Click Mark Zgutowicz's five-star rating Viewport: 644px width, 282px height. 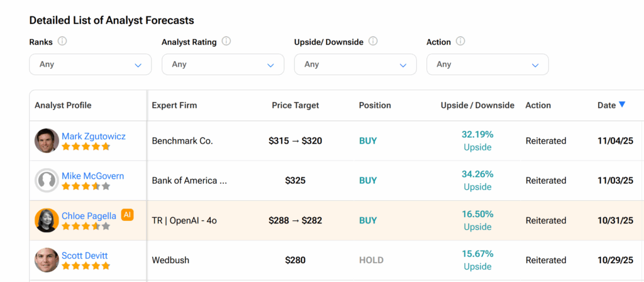click(x=86, y=147)
